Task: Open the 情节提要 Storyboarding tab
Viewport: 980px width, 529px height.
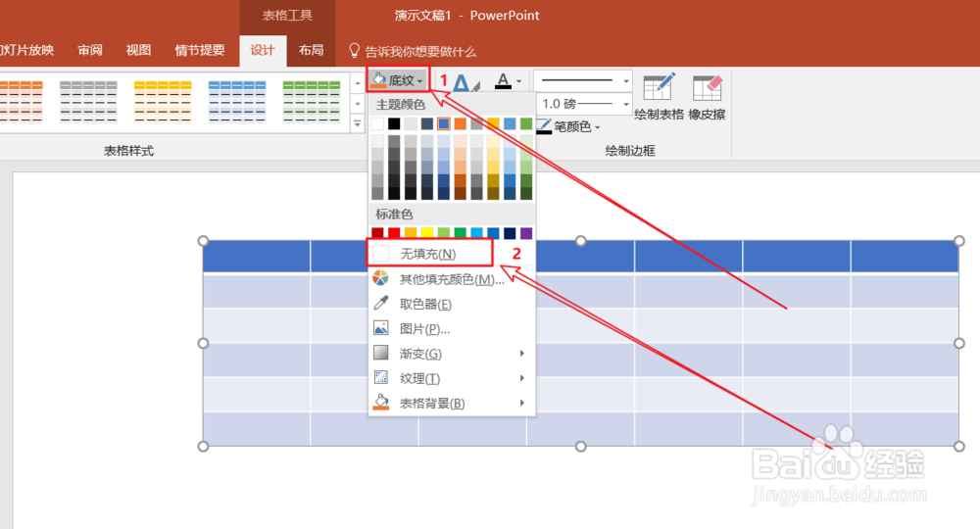Action: tap(199, 50)
